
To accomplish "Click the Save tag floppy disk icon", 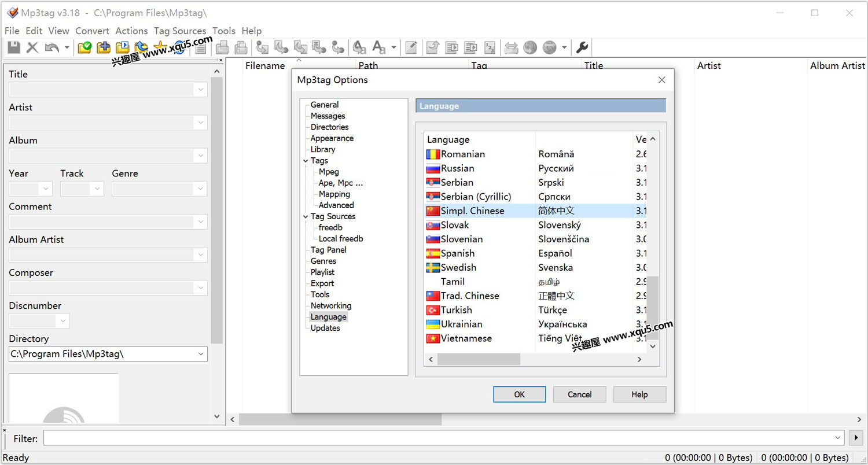I will point(13,47).
